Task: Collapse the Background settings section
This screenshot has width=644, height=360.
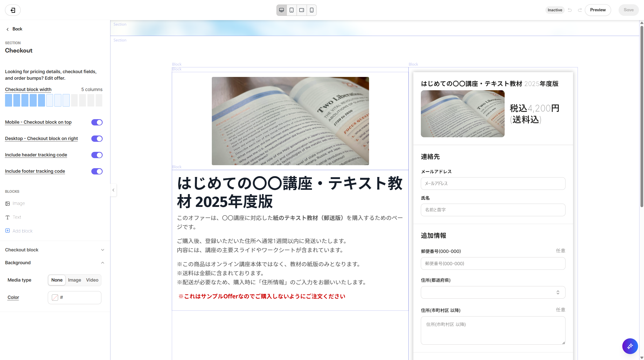Action: click(102, 263)
